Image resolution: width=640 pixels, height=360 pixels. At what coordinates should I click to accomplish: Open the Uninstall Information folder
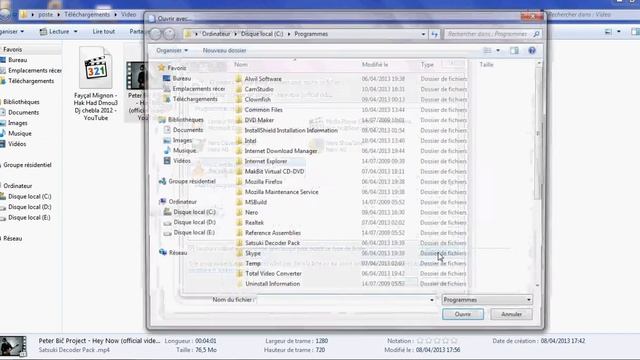272,284
